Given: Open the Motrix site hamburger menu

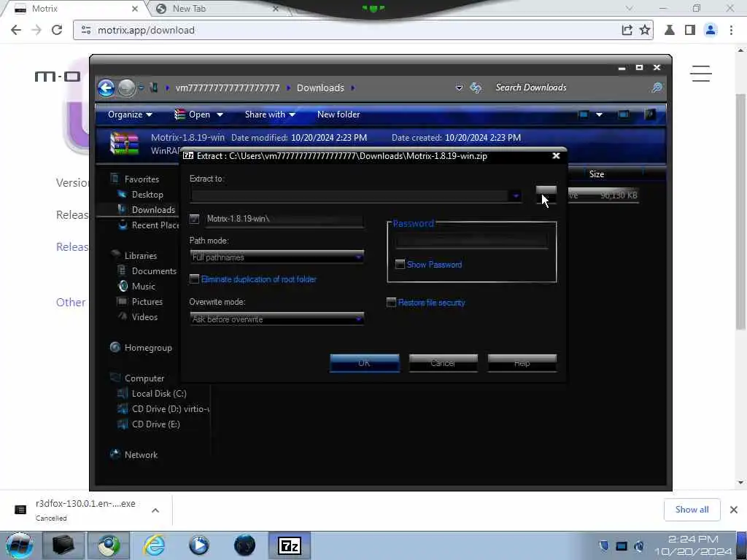Looking at the screenshot, I should pos(701,74).
